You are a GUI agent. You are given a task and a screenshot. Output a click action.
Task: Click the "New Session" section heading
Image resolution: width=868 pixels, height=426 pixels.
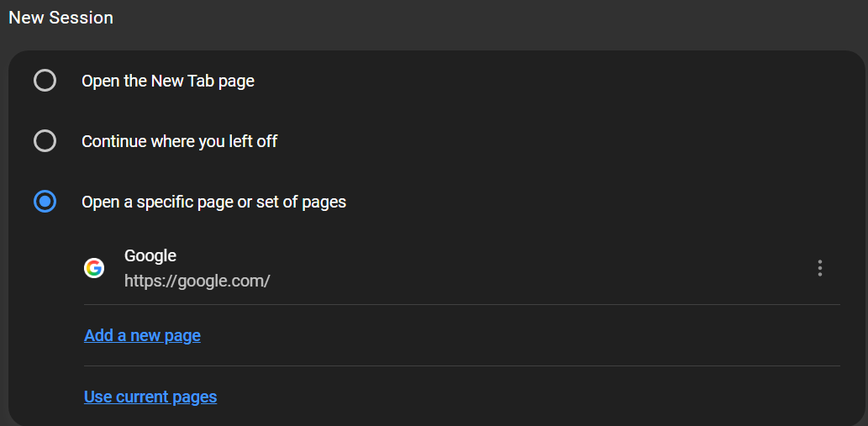pos(60,18)
